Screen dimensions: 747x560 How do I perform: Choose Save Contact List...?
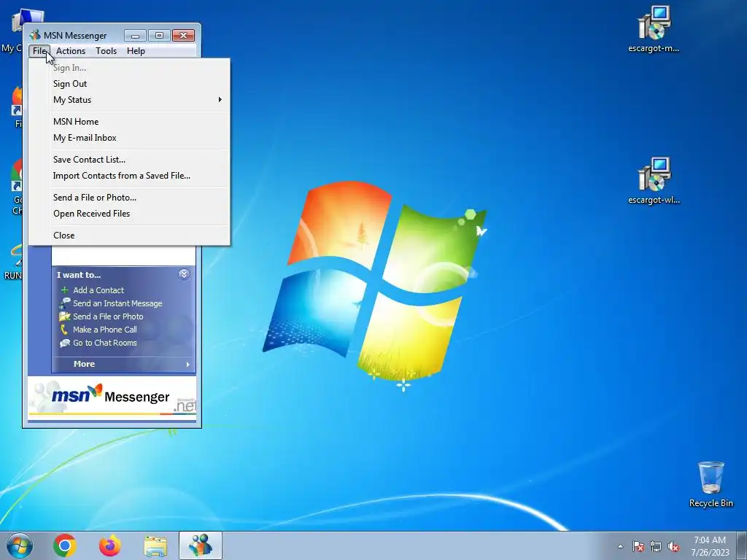point(128,160)
